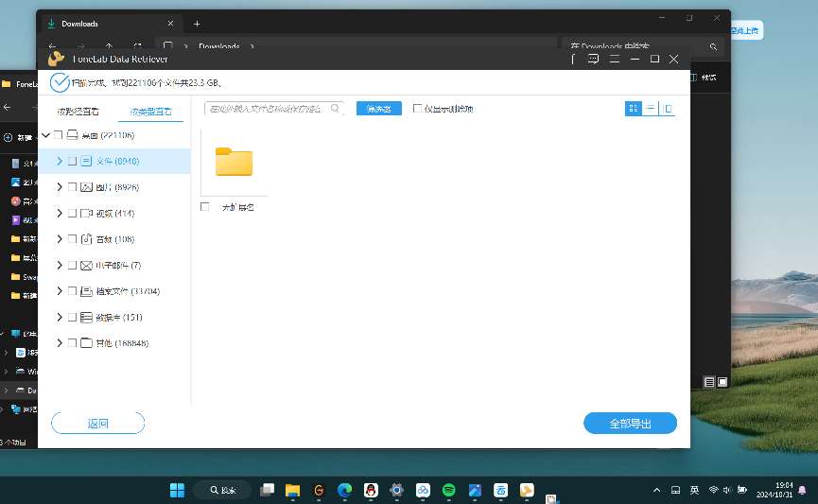
Task: Click the FoneLab dog logo in title bar
Action: pos(56,59)
